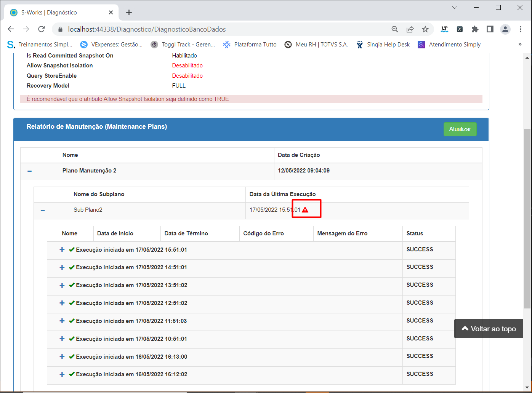Expand execution started 17/05/2022 12:51:02

pos(62,303)
